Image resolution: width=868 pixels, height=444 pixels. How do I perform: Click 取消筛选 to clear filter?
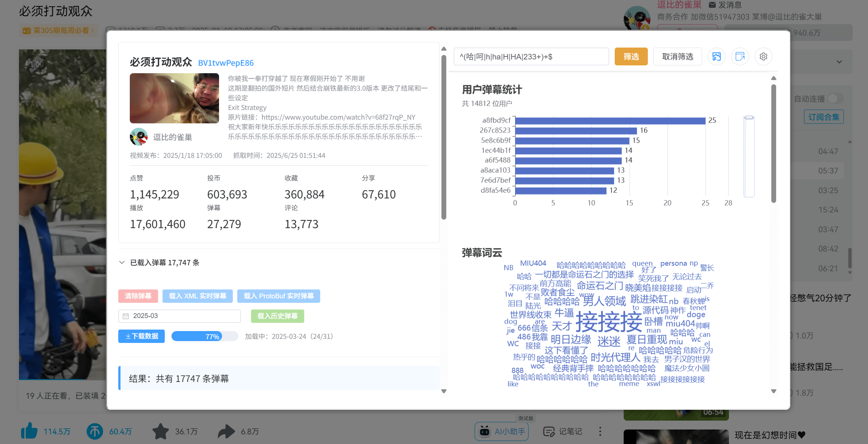[x=677, y=56]
